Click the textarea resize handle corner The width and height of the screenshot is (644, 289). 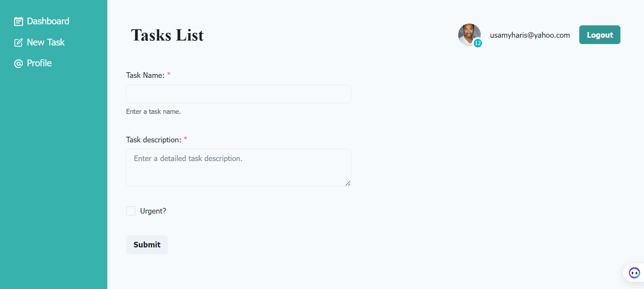click(348, 183)
